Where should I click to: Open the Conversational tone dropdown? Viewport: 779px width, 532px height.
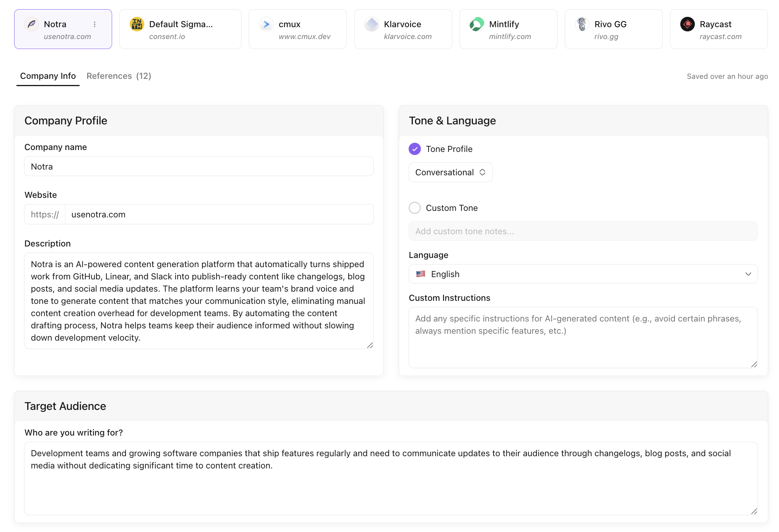tap(450, 172)
